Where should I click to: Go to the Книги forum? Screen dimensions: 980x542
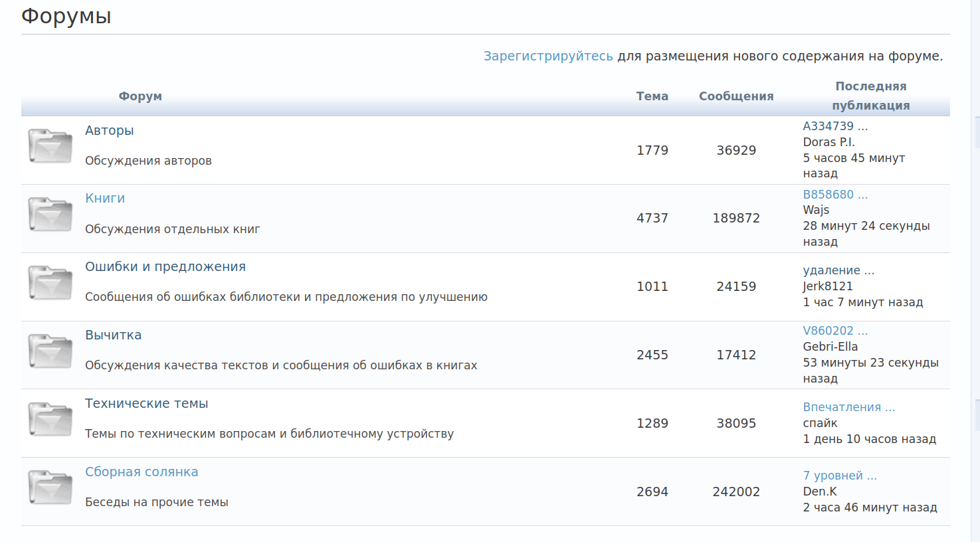coord(105,199)
